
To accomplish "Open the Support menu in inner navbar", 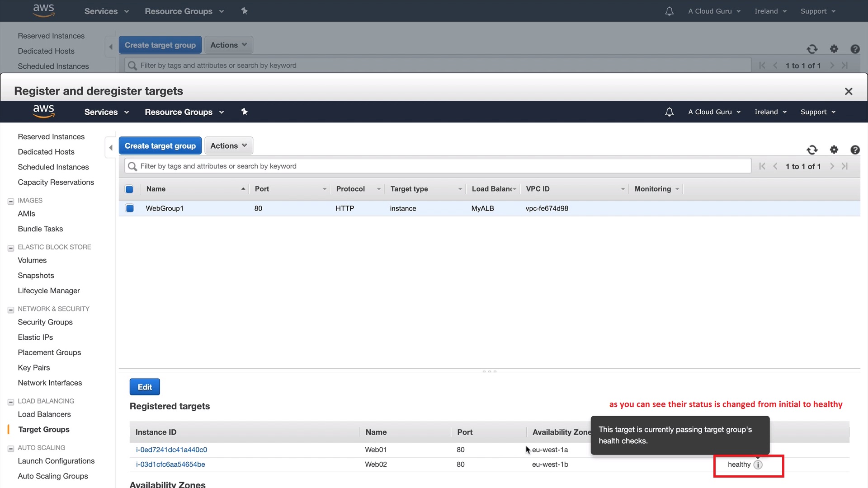I will (x=817, y=112).
